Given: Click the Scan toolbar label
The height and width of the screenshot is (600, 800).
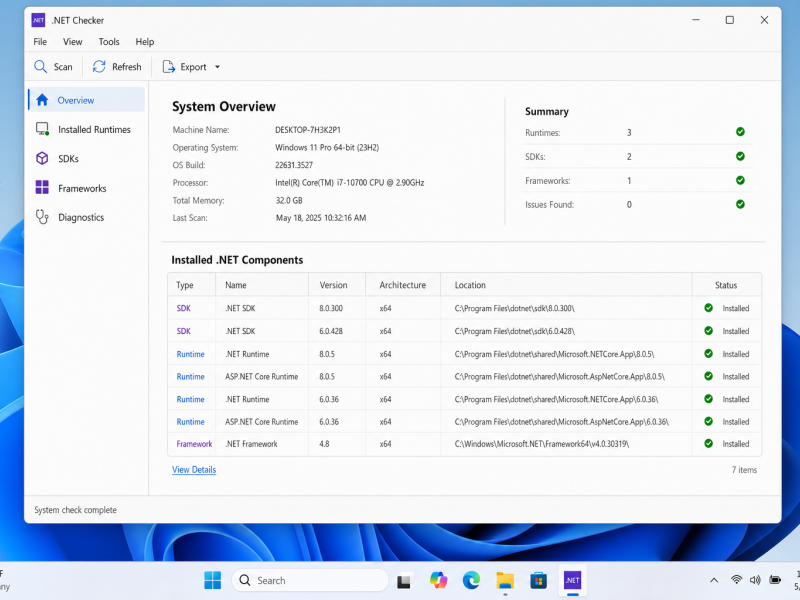Looking at the screenshot, I should (x=63, y=67).
